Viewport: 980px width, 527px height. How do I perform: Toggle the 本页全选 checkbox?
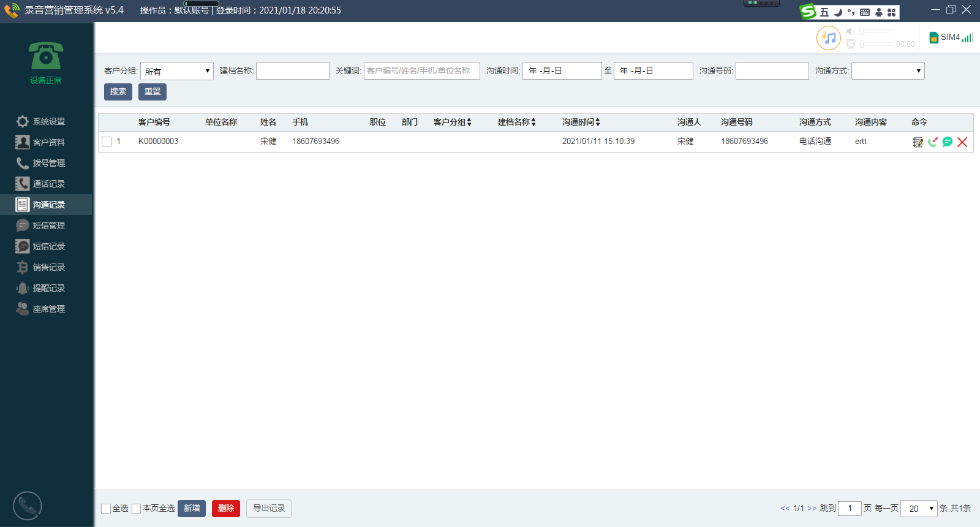(x=137, y=509)
